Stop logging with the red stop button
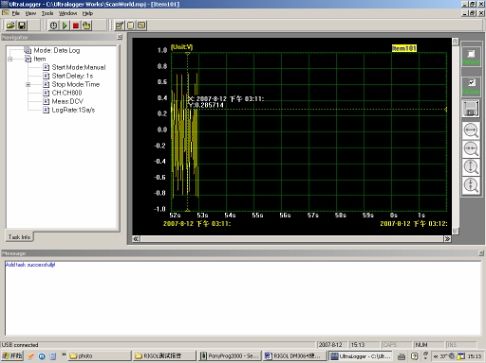 pos(76,25)
